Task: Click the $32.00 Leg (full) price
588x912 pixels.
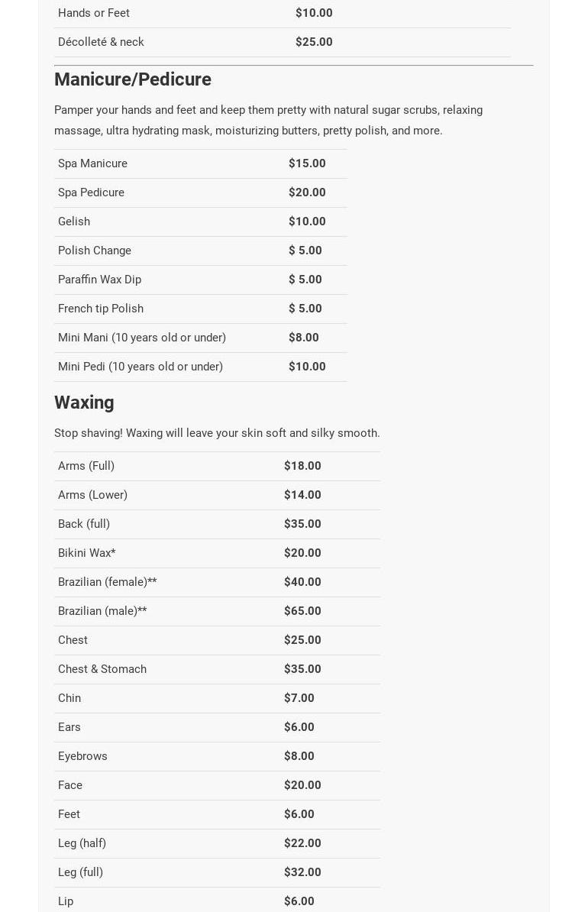Action: pos(302,872)
